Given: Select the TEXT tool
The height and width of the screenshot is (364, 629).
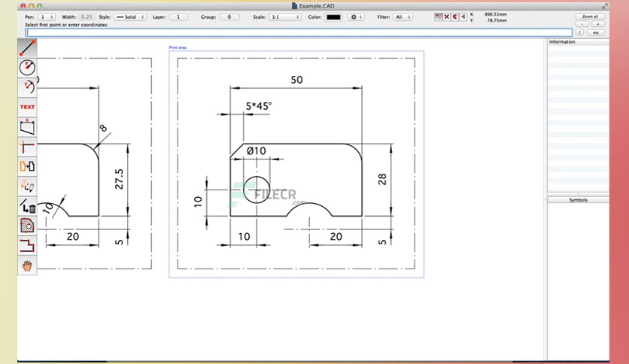Looking at the screenshot, I should 27,107.
